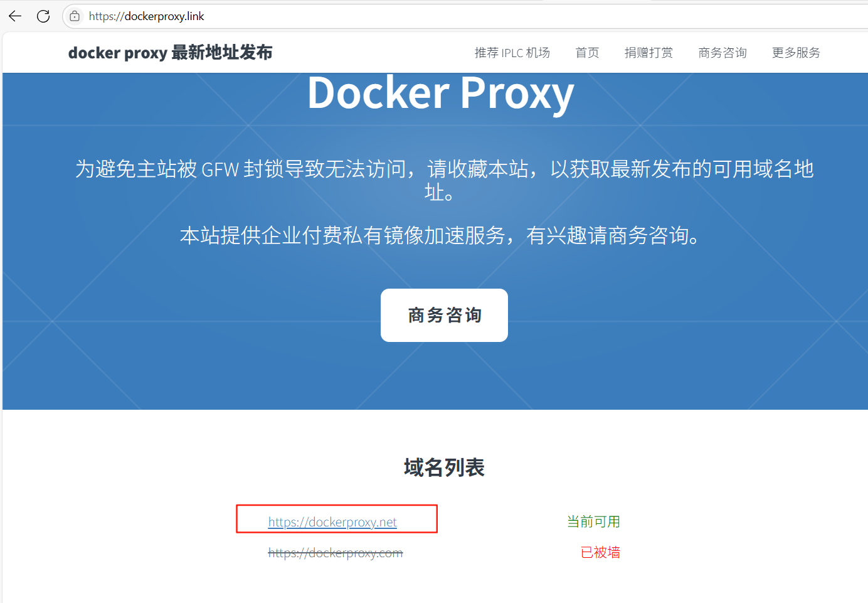Click the struck-through https://dockerproxy.com link
The width and height of the screenshot is (868, 603).
[x=336, y=553]
